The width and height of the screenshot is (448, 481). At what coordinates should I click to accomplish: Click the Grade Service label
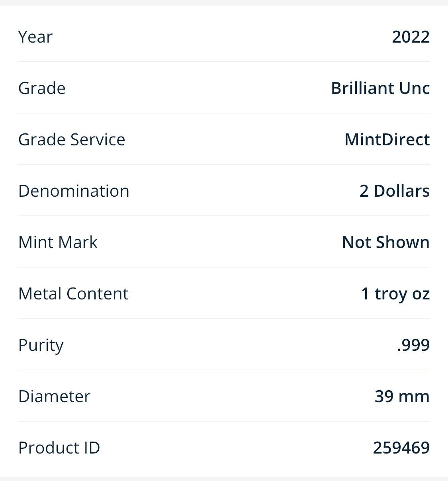(72, 139)
